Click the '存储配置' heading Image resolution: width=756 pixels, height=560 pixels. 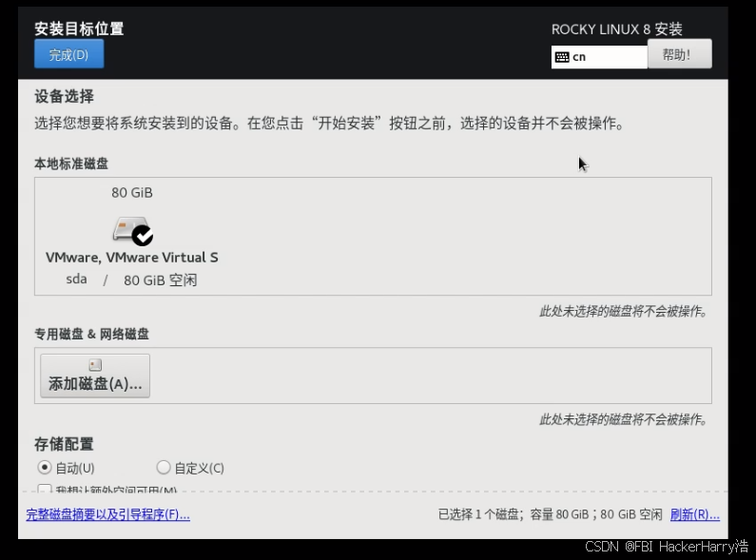[x=64, y=444]
